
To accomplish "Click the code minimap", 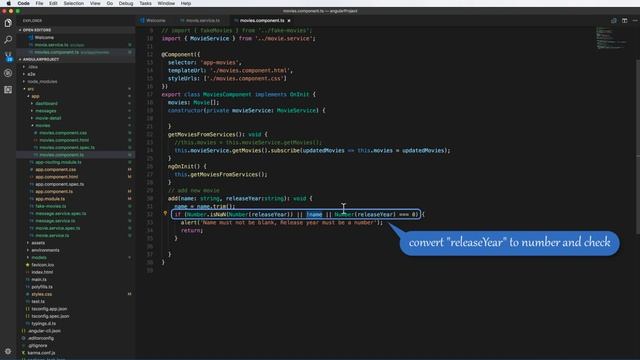I will pos(611,38).
